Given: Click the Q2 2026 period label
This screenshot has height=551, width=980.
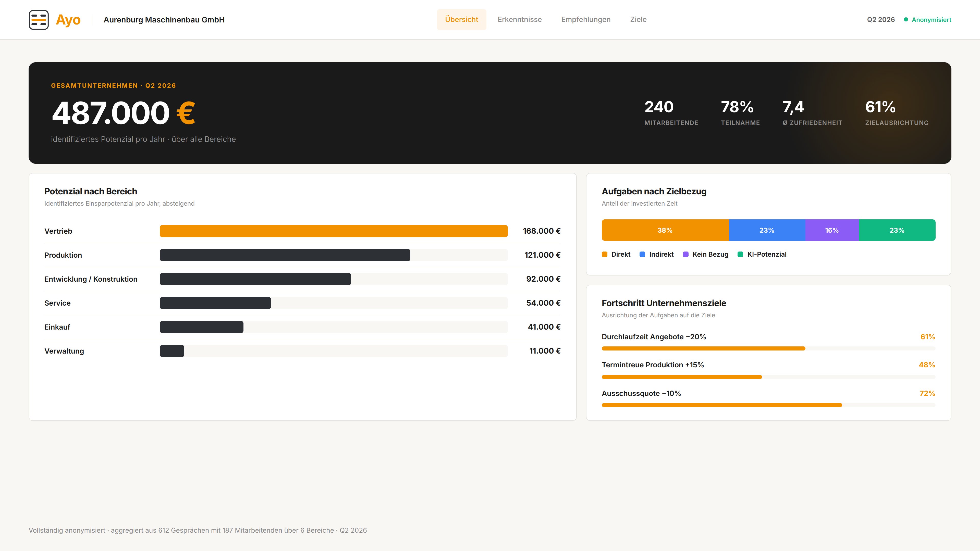Looking at the screenshot, I should (881, 20).
